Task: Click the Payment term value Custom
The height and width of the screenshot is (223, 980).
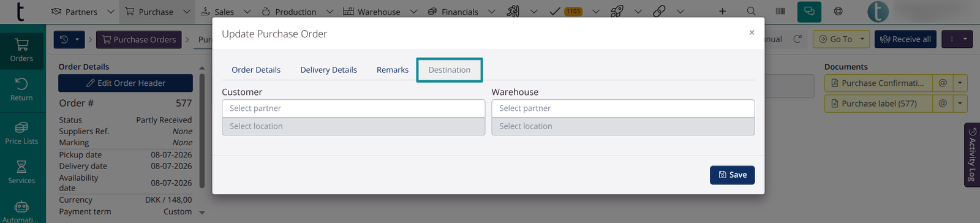Action: 178,211
